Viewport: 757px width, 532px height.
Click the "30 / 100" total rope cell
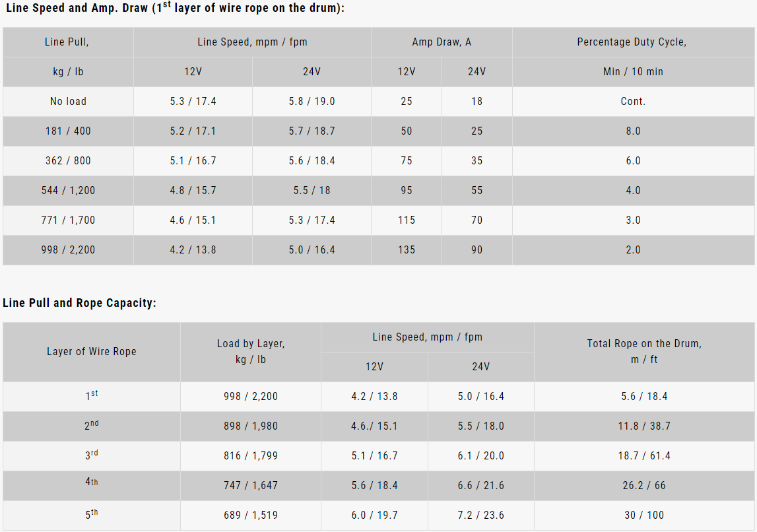(x=644, y=515)
